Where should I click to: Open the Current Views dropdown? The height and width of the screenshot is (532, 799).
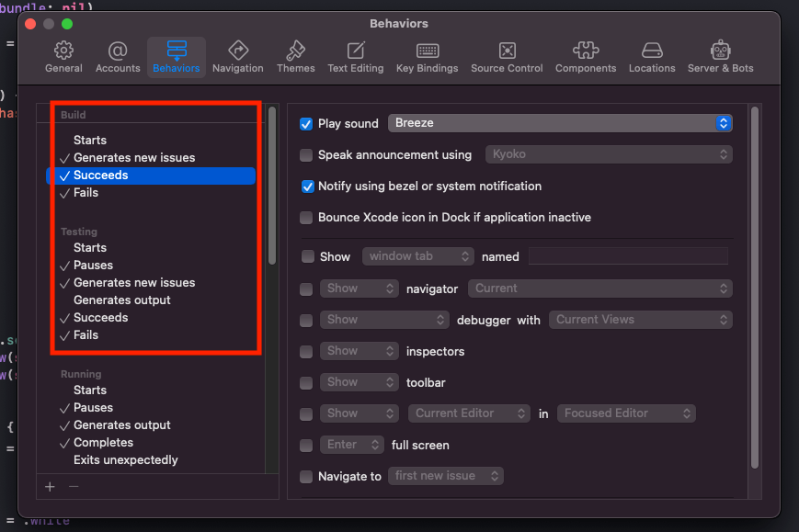tap(641, 320)
